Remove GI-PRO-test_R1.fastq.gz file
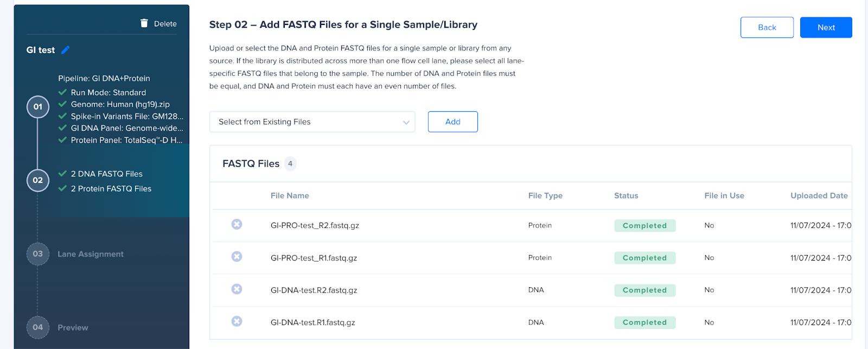 coord(237,257)
